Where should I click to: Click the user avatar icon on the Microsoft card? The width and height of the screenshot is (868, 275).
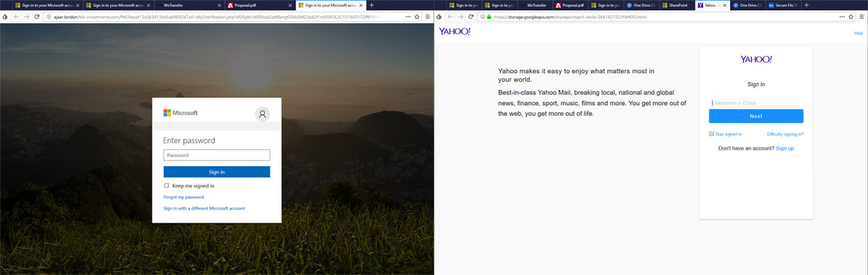pyautogui.click(x=262, y=114)
